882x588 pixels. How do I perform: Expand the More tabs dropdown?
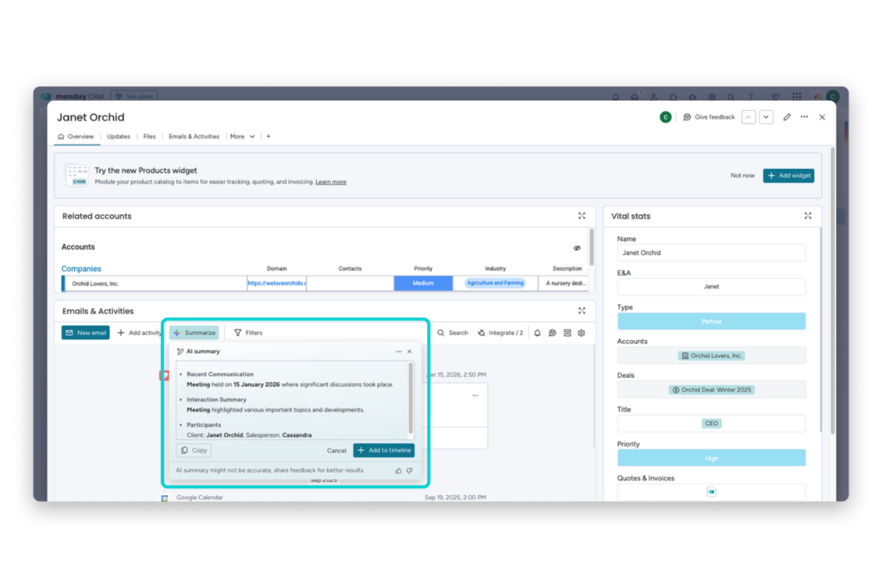[x=242, y=137]
